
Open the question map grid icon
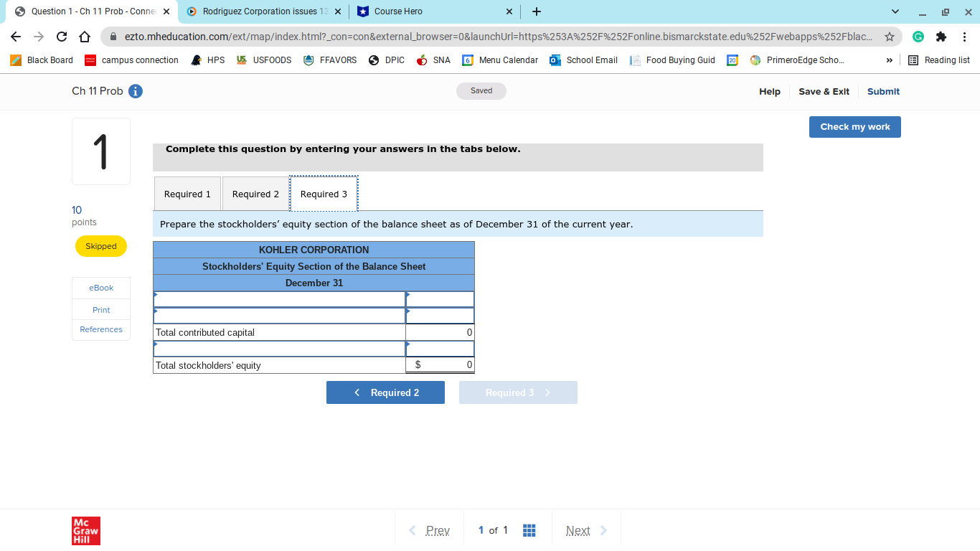pyautogui.click(x=529, y=530)
